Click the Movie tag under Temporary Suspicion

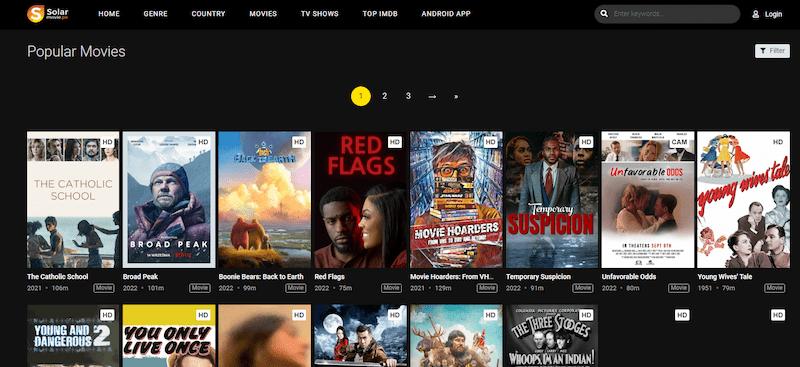(x=583, y=288)
